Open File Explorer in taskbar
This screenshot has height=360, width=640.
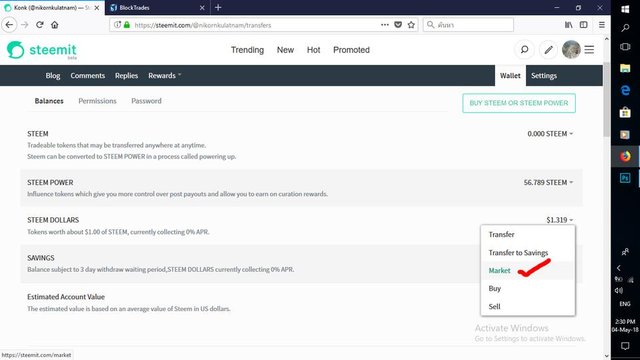(625, 68)
